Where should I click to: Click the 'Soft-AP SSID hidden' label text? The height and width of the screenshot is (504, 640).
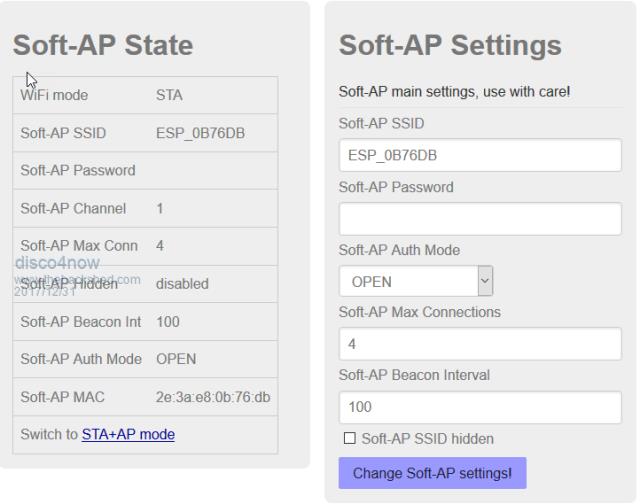[x=427, y=438]
